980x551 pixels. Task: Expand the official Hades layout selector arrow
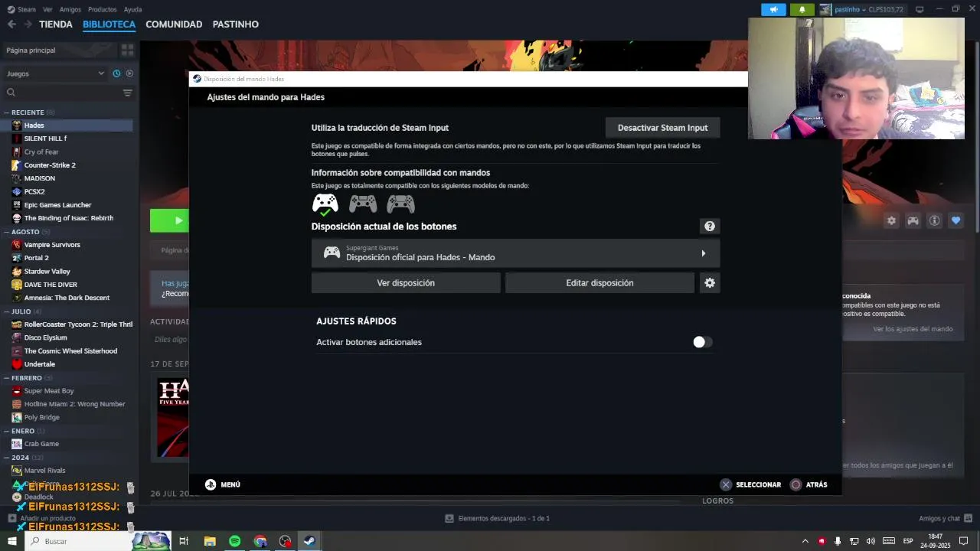(x=704, y=253)
